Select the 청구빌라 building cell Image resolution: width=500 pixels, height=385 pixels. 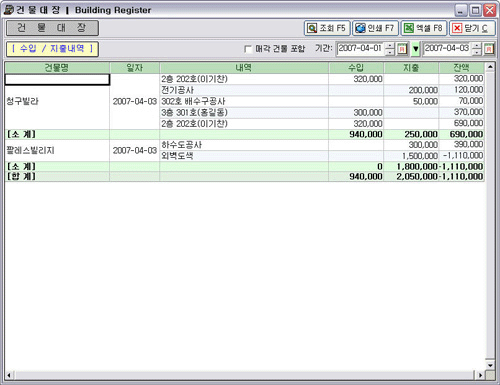(x=57, y=101)
